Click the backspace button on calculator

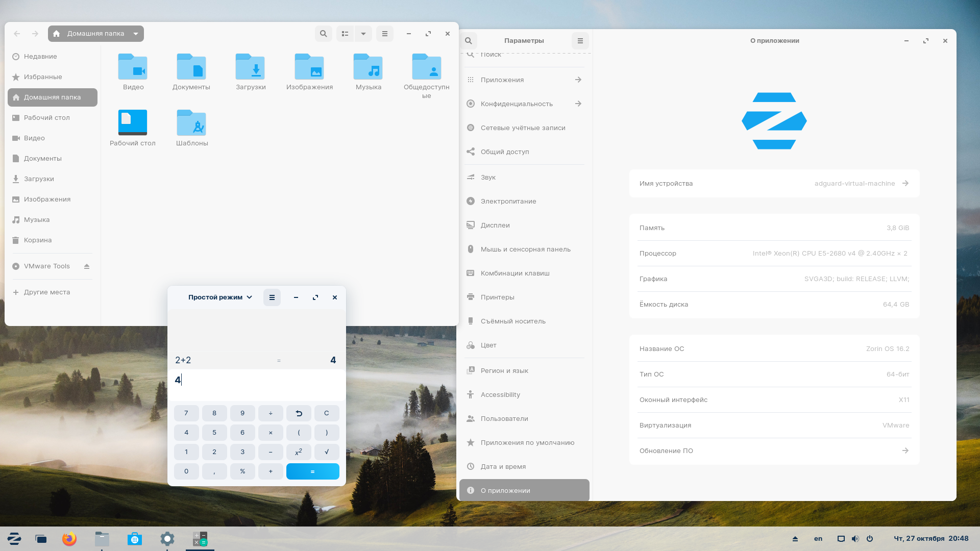click(298, 412)
